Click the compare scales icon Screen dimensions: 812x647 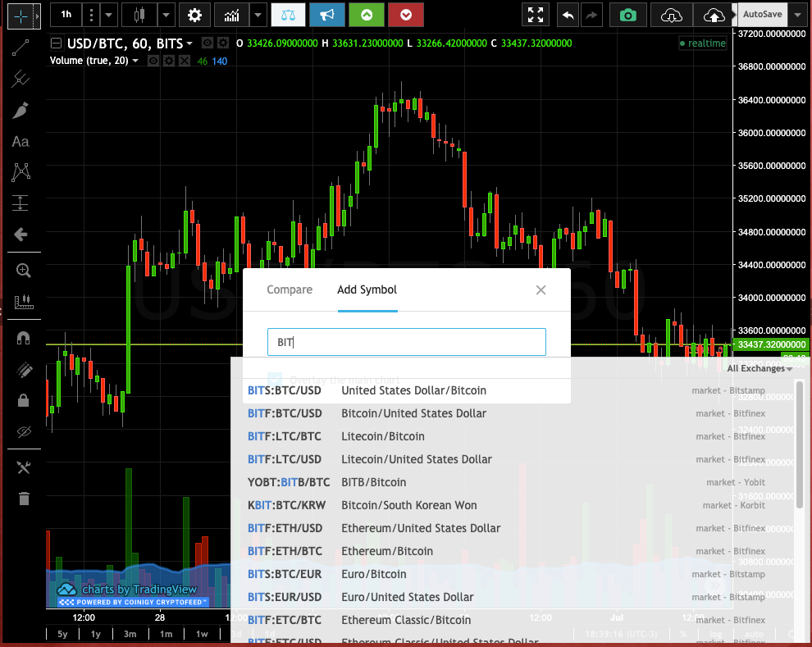point(288,15)
